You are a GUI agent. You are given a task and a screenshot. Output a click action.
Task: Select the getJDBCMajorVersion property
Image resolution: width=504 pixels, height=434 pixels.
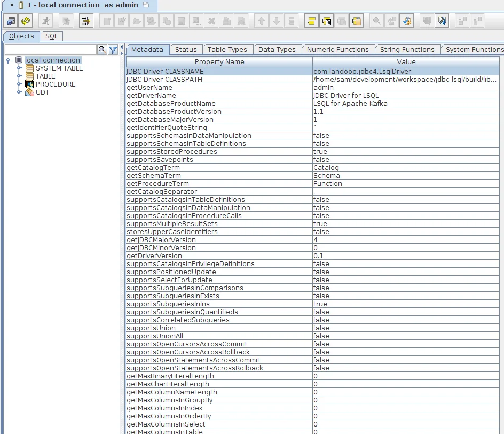(312, 239)
